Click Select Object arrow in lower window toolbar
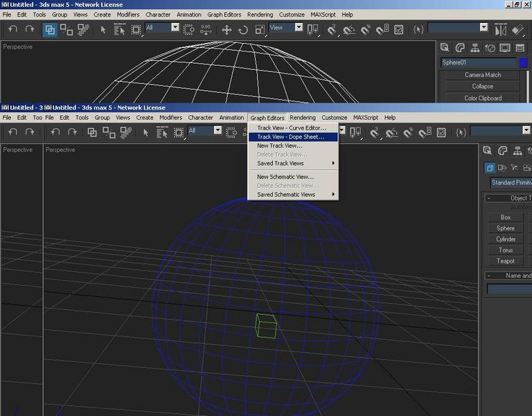 [146, 132]
